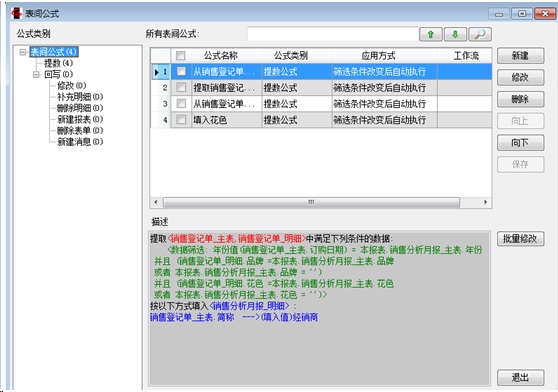Click the row 1 current-row pointer indicator
The height and width of the screenshot is (392, 558).
(x=157, y=72)
